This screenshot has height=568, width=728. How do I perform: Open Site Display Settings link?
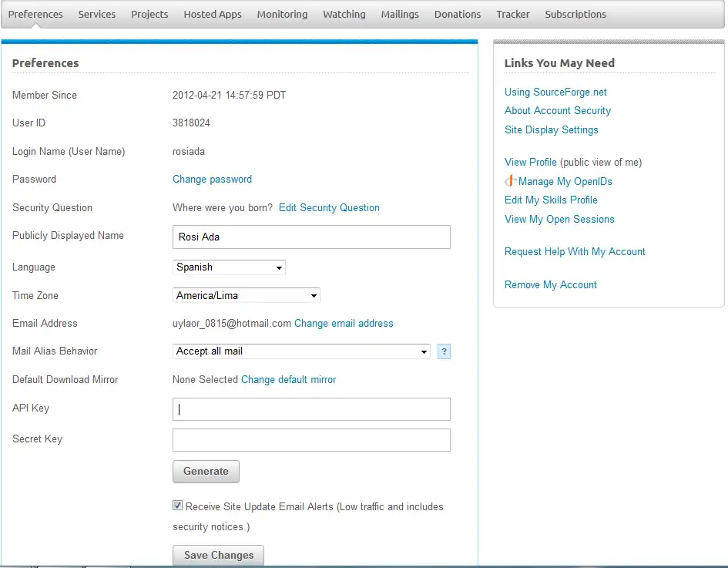(551, 129)
